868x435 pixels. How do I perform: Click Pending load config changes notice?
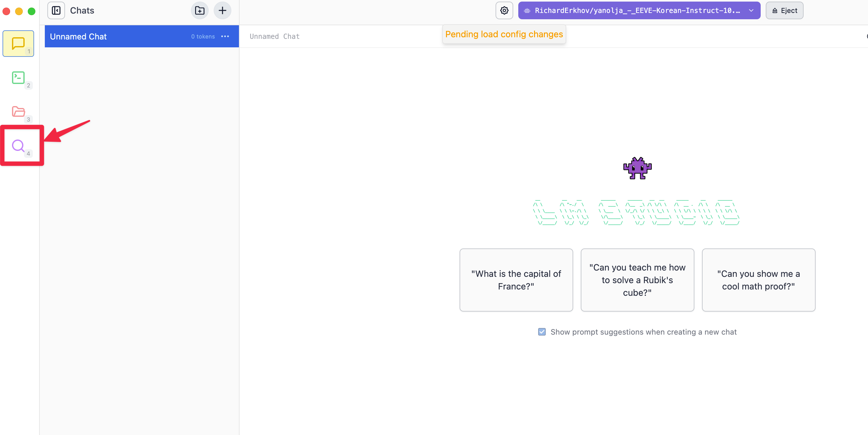504,34
